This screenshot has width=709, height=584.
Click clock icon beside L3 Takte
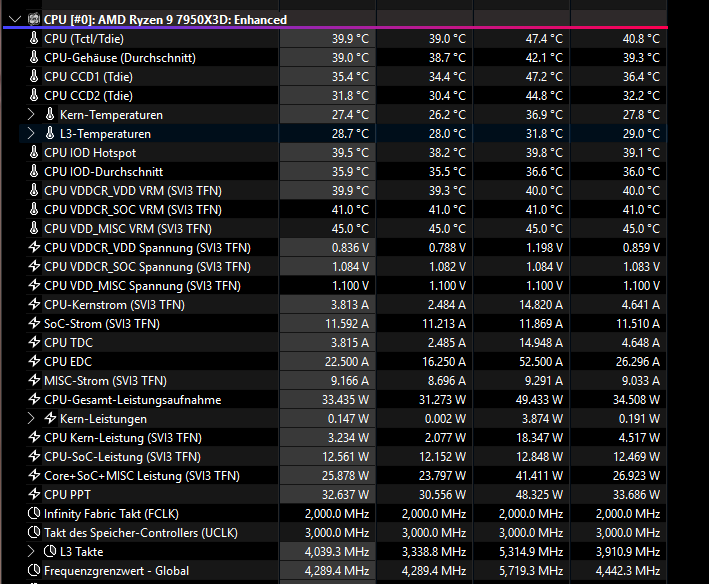50,551
